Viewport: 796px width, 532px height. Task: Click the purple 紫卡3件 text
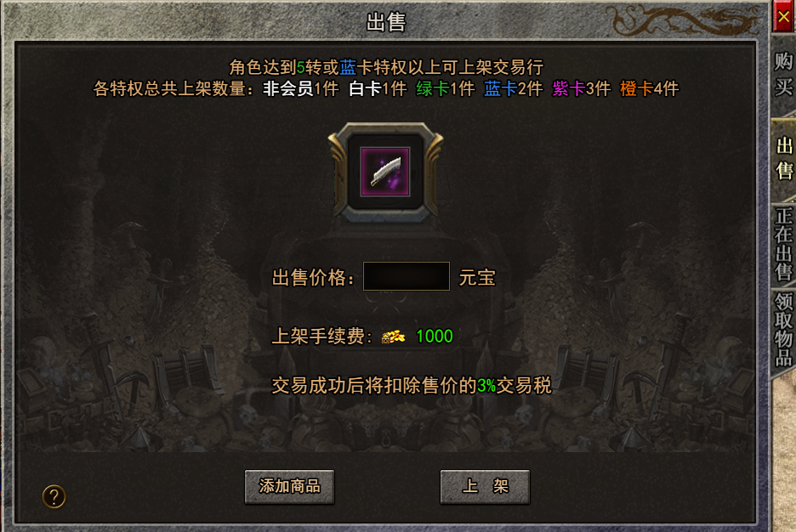(x=581, y=89)
